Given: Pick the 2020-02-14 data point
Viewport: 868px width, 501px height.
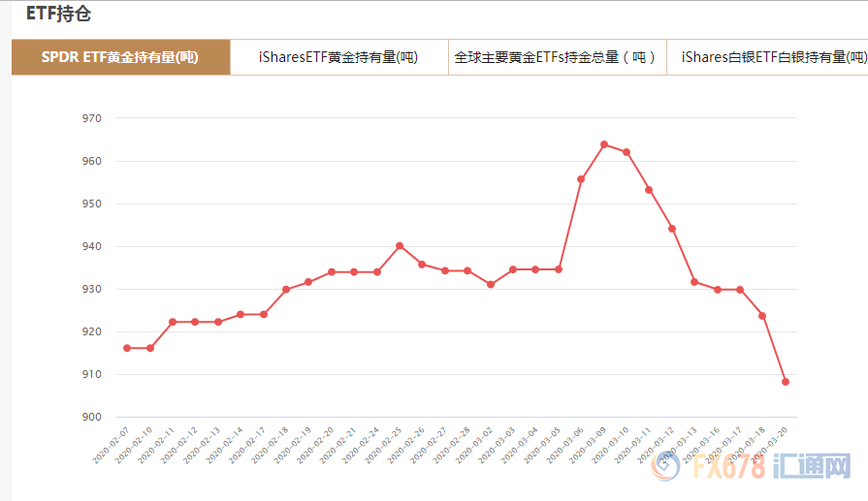Looking at the screenshot, I should [x=241, y=315].
